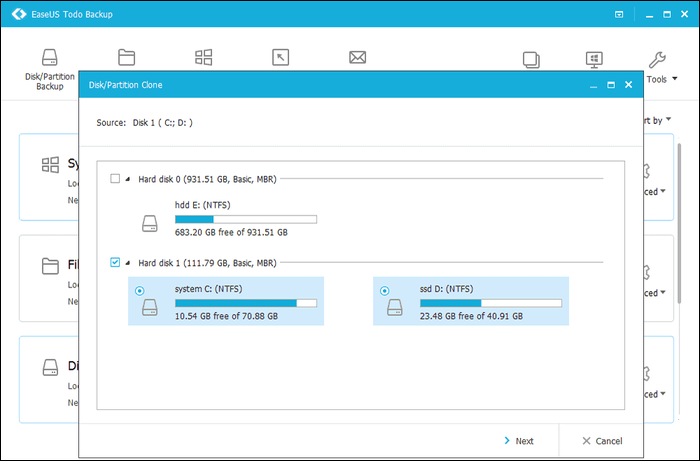
Task: Select the Smart Backup arrow icon
Action: 280,58
